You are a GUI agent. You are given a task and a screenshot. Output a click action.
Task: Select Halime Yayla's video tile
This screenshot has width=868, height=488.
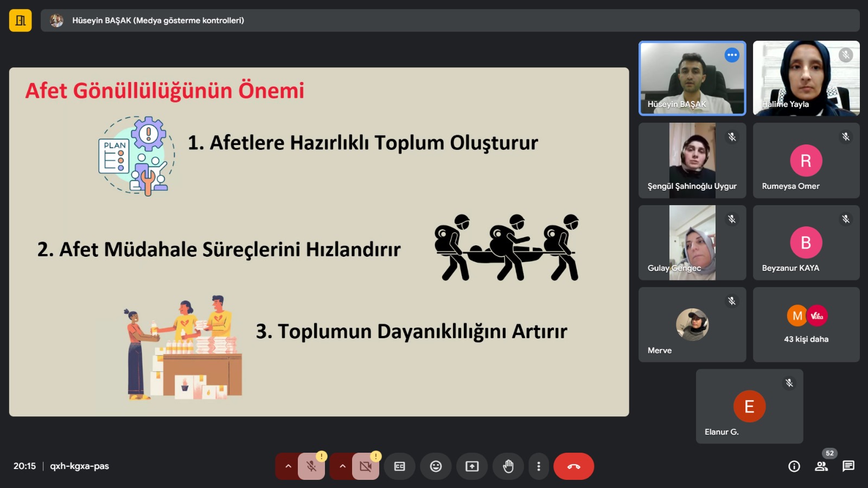click(x=806, y=78)
